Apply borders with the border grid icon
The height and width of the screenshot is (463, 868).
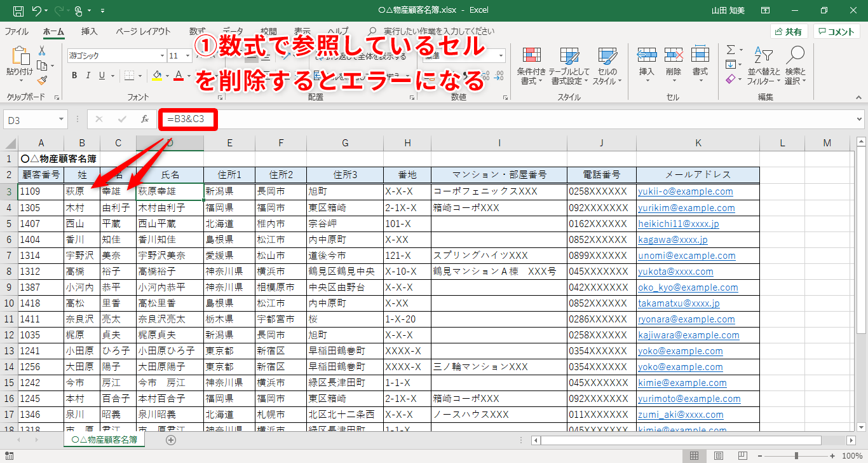(x=130, y=76)
